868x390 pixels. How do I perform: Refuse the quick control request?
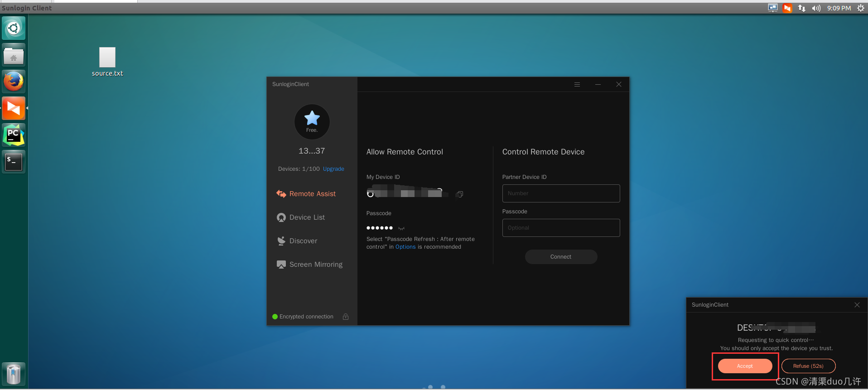[x=808, y=366]
